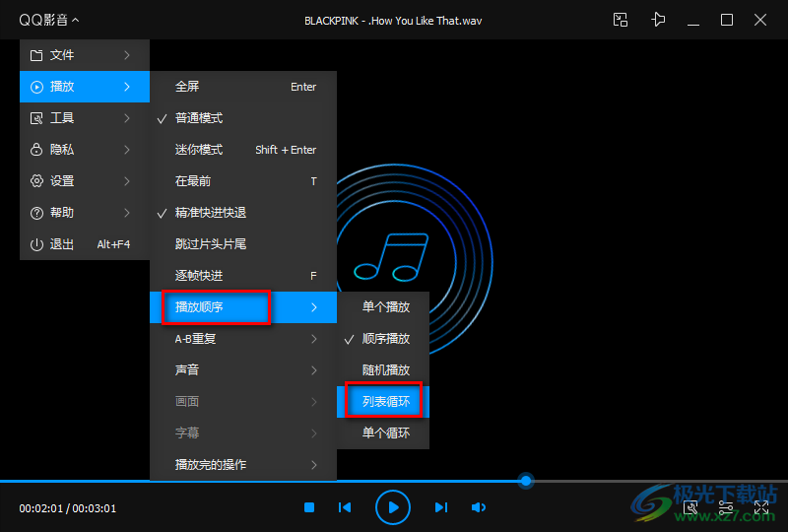This screenshot has height=532, width=788.
Task: Expand the 隐私 submenu arrow
Action: click(127, 150)
